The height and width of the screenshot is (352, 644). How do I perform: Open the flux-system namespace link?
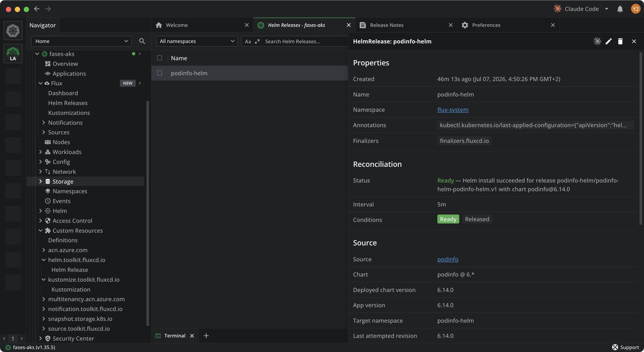[453, 110]
